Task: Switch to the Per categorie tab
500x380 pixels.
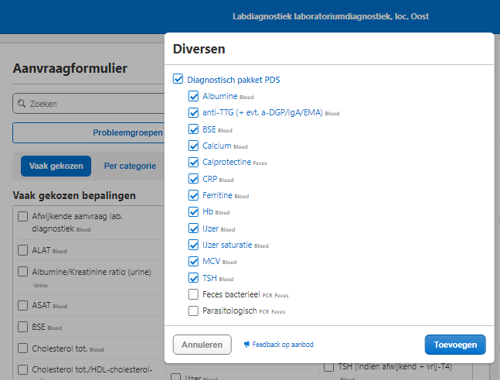Action: point(130,166)
